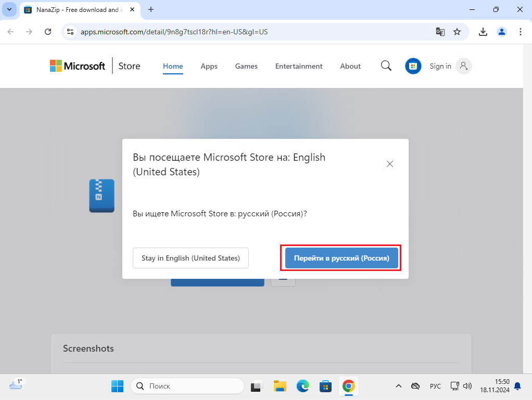Open Chrome downloads

point(483,32)
